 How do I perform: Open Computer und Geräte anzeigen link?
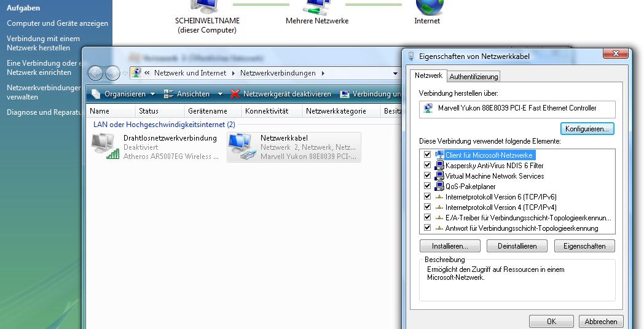pos(58,23)
